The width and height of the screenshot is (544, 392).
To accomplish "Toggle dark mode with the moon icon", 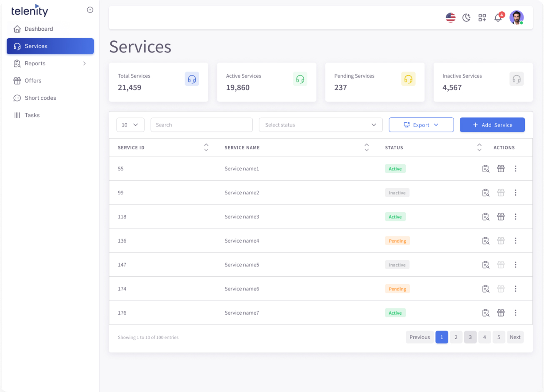I will [466, 17].
